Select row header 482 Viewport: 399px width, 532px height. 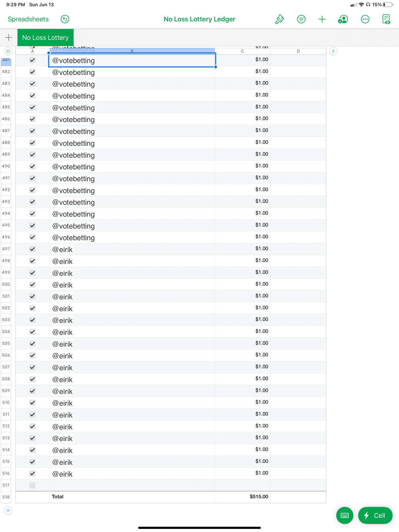[x=6, y=72]
